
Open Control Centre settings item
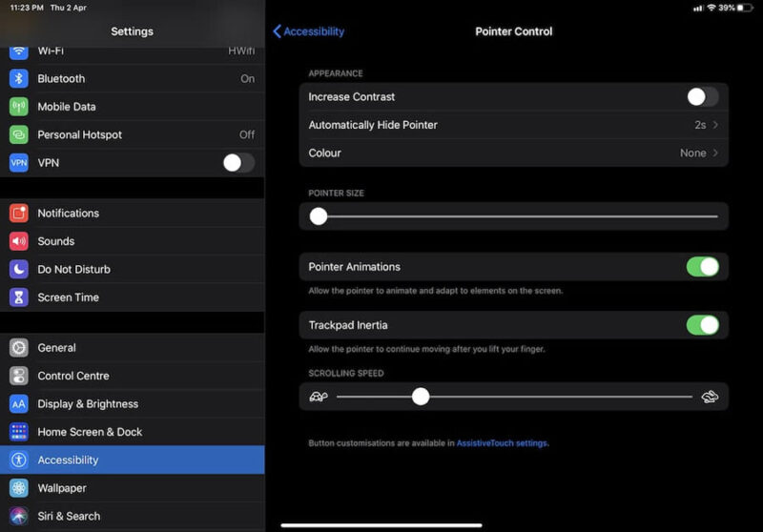[73, 376]
